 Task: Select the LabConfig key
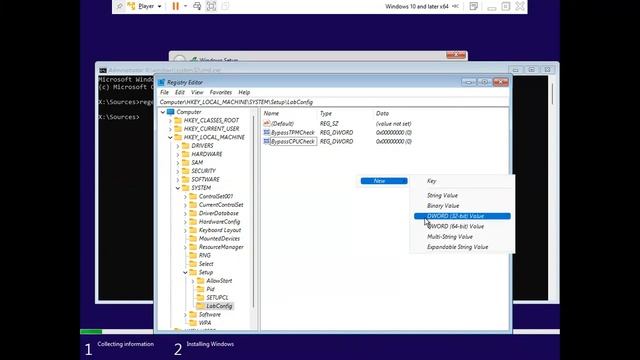pyautogui.click(x=219, y=306)
